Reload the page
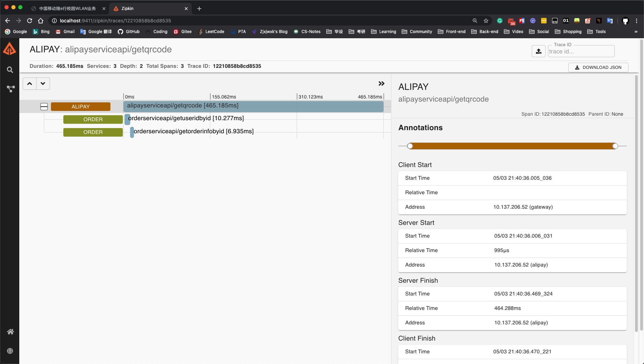Screen dimensions: 644x364 30,21
